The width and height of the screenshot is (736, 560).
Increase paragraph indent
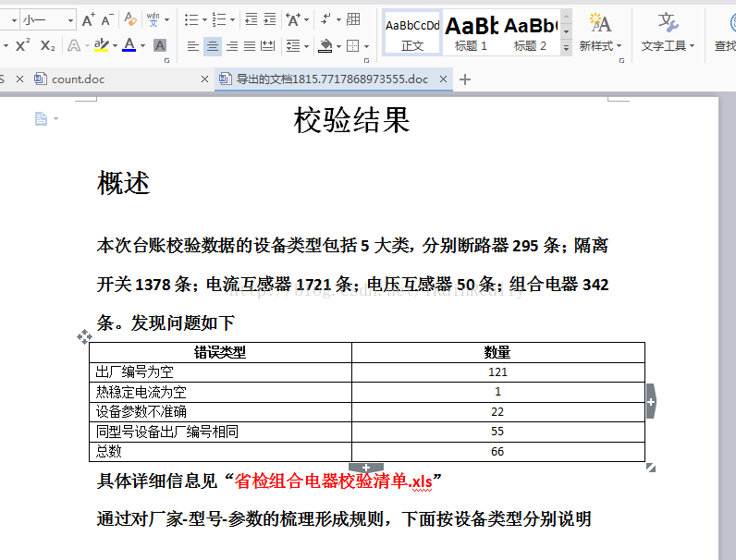pyautogui.click(x=270, y=19)
